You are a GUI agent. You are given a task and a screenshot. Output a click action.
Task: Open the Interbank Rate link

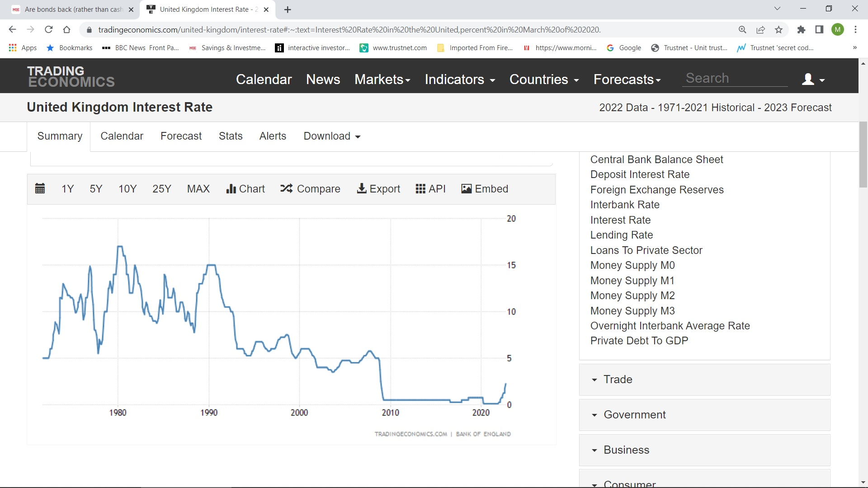click(x=625, y=205)
